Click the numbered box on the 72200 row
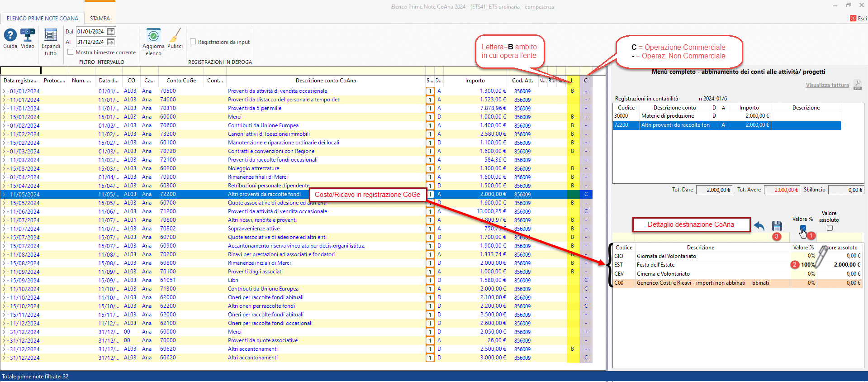This screenshot has width=868, height=382. point(430,194)
